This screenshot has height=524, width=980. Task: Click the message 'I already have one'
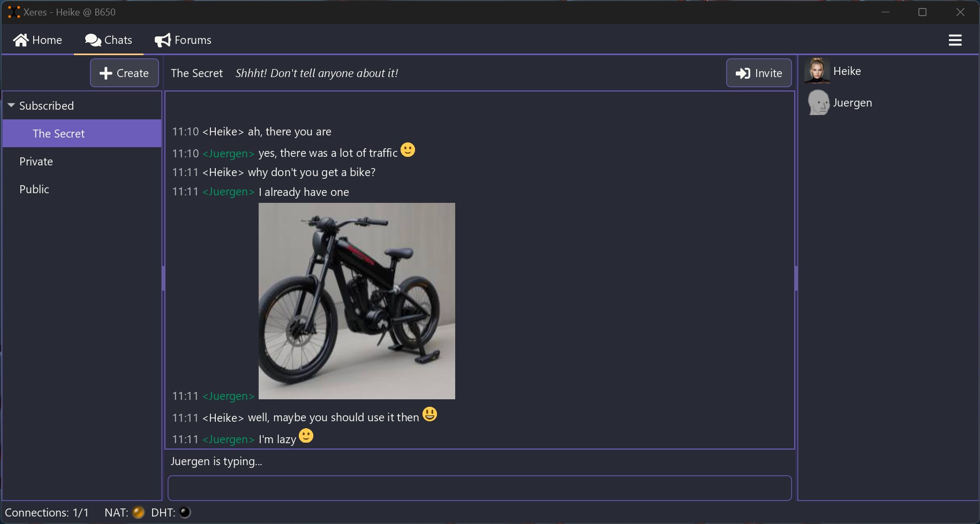304,192
